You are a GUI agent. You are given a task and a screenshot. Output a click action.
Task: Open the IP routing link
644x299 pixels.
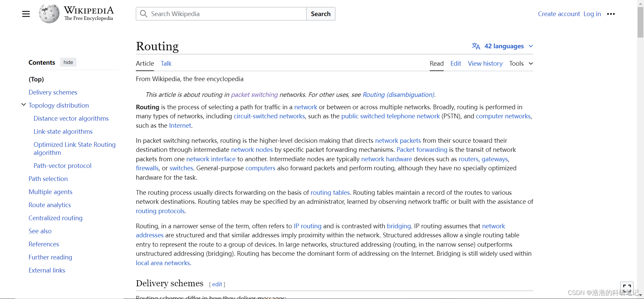(308, 226)
